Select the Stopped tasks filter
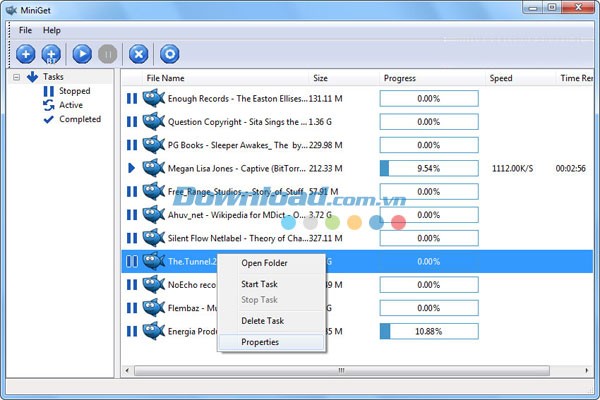This screenshot has width=600, height=400. coord(73,91)
